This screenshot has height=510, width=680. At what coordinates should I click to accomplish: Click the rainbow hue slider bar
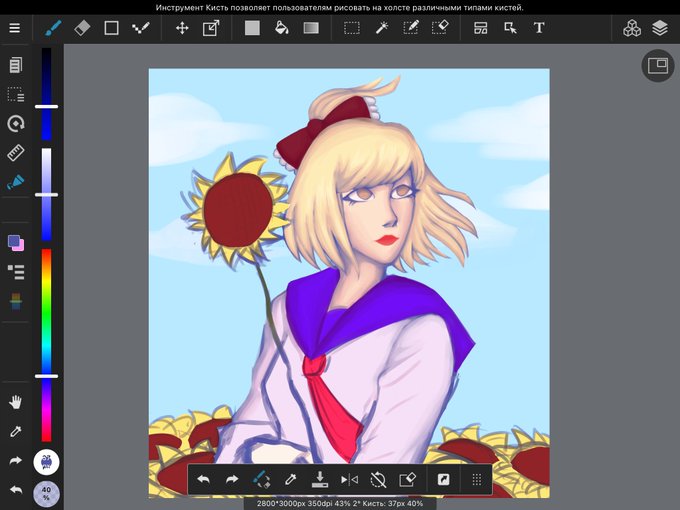pos(46,345)
